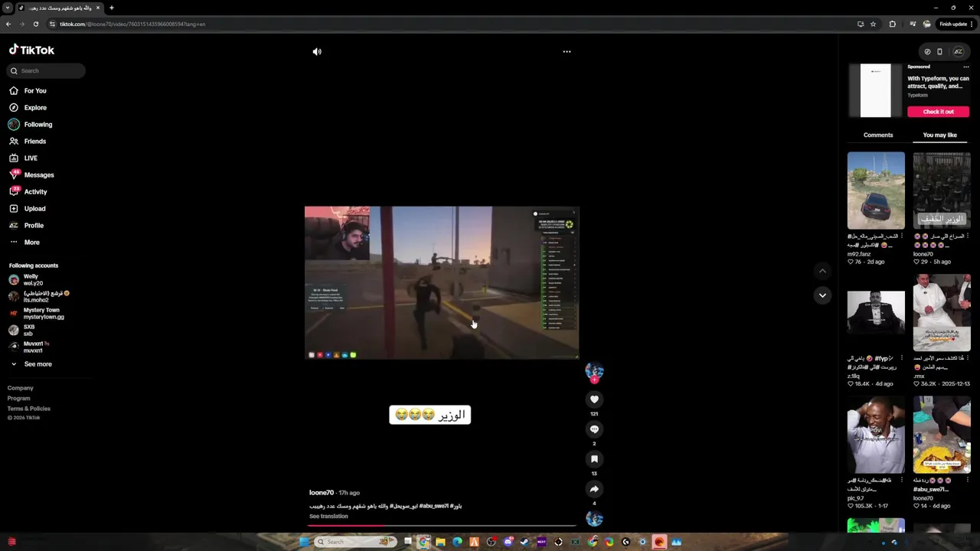Click the Check it out ad button
Viewport: 980px width, 551px height.
pos(938,112)
